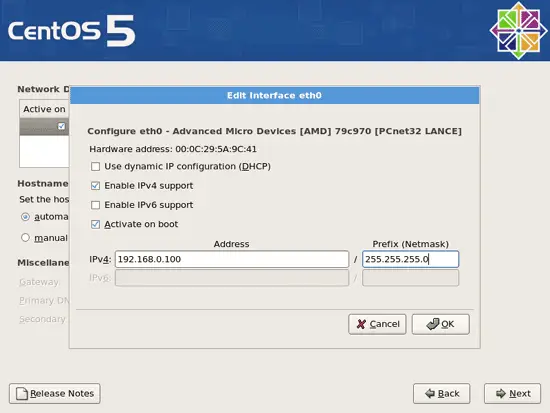The image size is (550, 413).
Task: Click the Edit Interface eth0 title bar
Action: coord(274,95)
